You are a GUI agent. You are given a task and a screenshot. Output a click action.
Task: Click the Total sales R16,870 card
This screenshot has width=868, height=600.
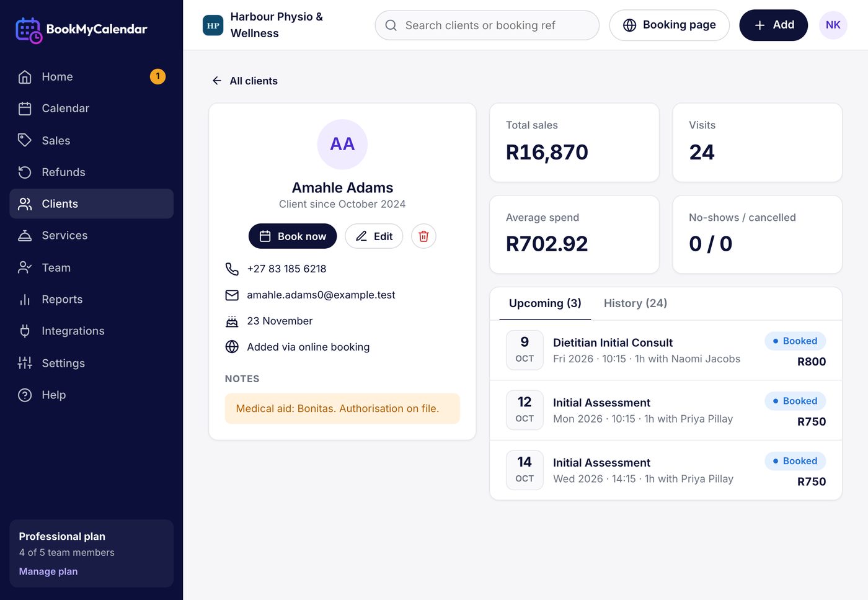(574, 143)
